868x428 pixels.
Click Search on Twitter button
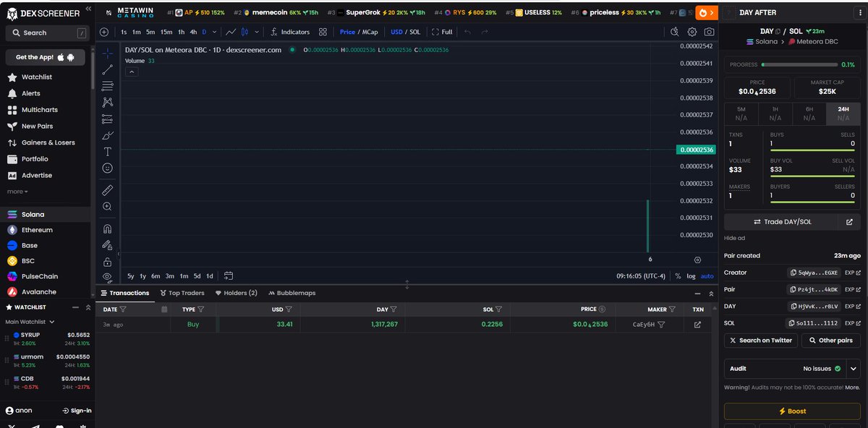tap(761, 341)
